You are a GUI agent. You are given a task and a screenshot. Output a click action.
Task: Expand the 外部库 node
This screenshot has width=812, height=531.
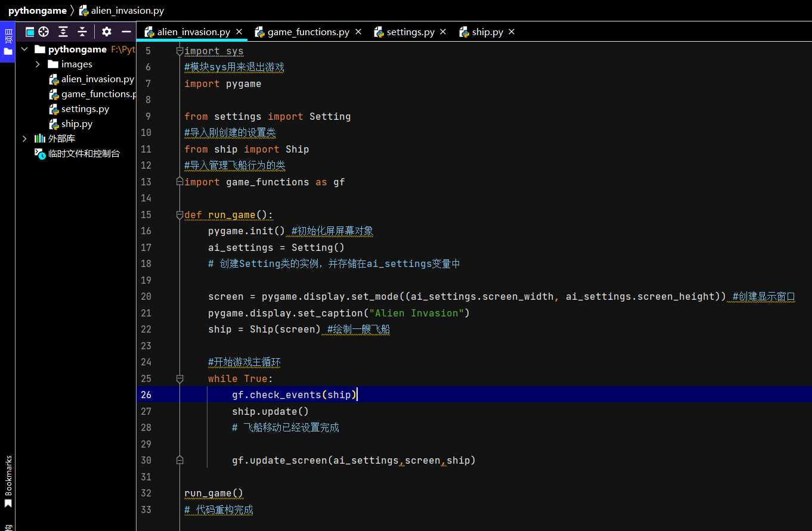24,138
